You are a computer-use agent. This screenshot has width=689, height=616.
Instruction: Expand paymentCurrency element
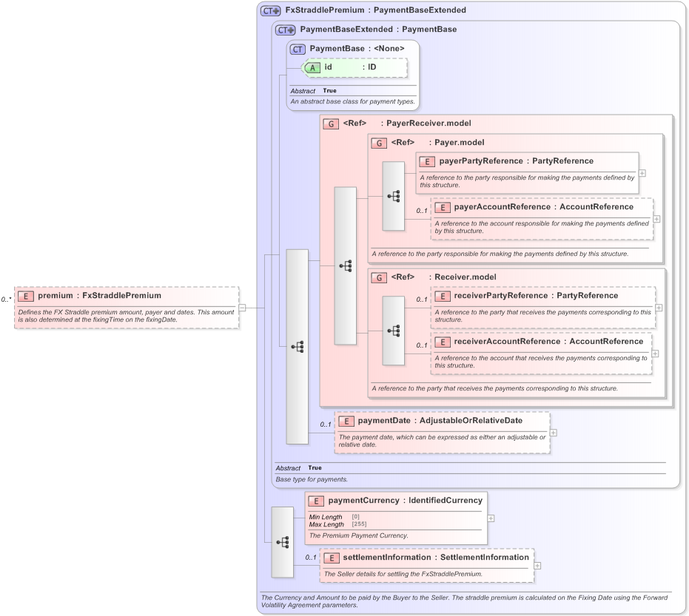click(x=491, y=518)
